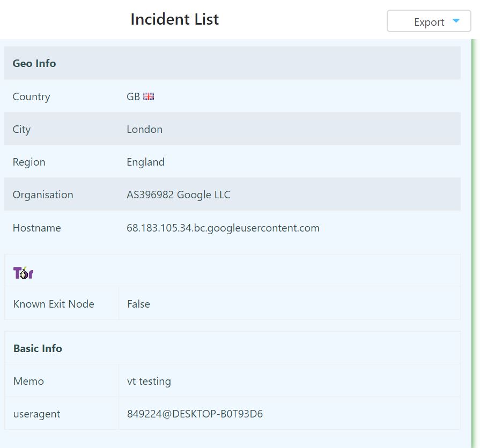Click the London city value
Screen dimensions: 480x448
(x=144, y=129)
